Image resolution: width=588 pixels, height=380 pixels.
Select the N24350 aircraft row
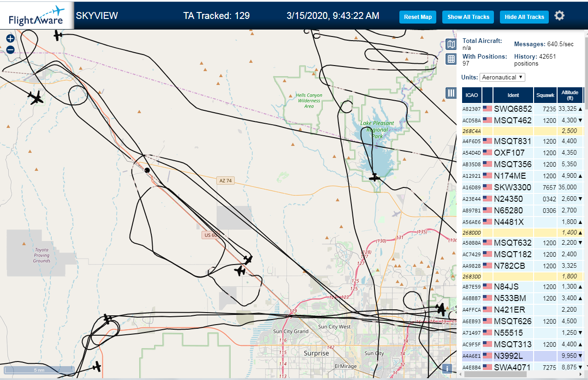(x=523, y=199)
